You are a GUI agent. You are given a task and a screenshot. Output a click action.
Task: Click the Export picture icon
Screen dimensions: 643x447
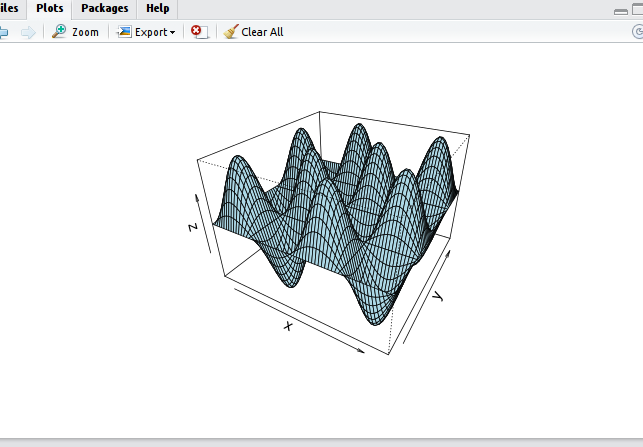[x=125, y=32]
